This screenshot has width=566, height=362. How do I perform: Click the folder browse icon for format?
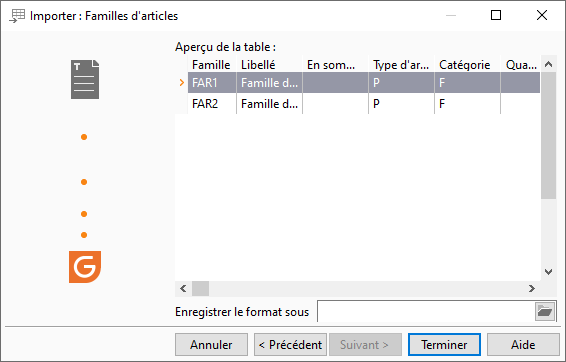[545, 311]
